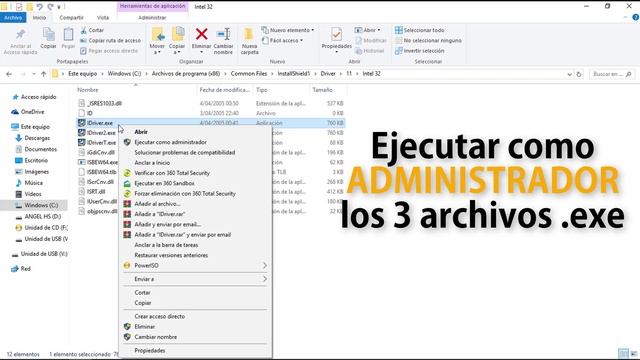Viewport: 640px width, 360px height.
Task: Choose Restaurar versiones anteriores
Action: (171, 255)
